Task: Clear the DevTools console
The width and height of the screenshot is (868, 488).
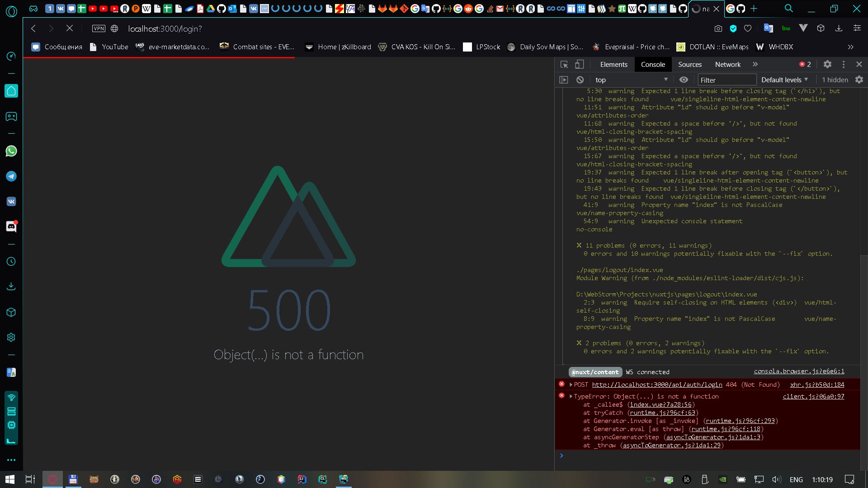Action: coord(580,80)
